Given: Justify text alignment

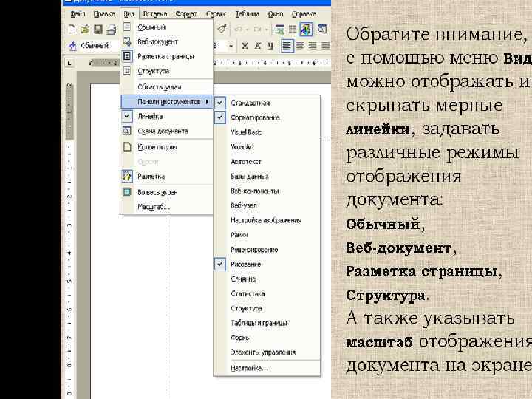Looking at the screenshot, I should [x=325, y=46].
